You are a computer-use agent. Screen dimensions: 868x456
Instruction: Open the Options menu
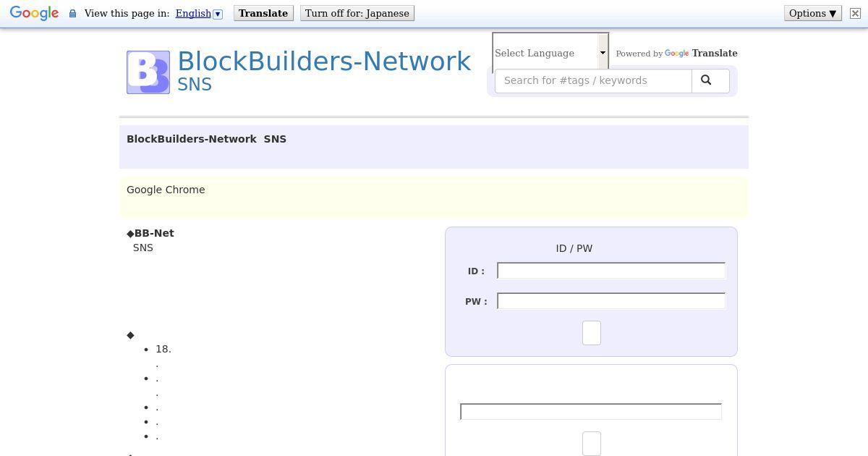click(x=813, y=14)
